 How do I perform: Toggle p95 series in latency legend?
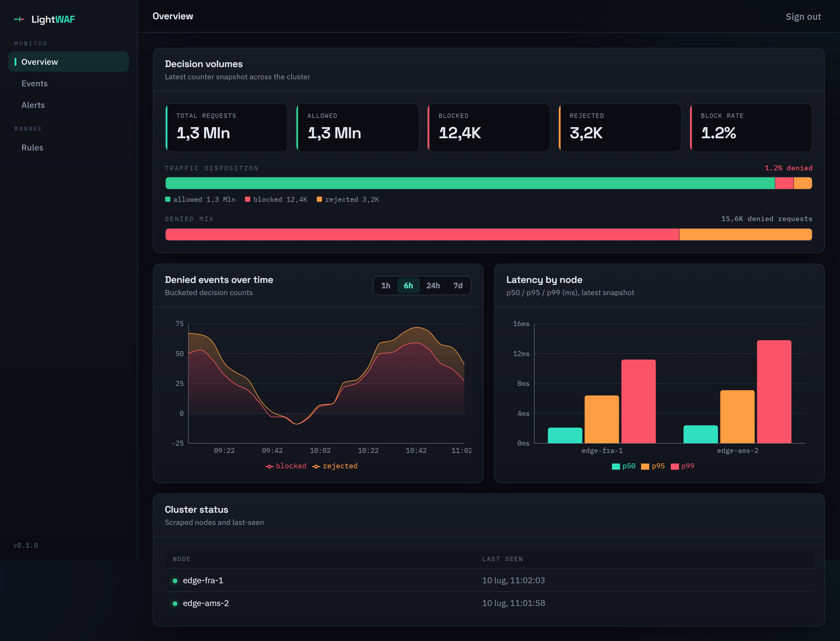653,466
